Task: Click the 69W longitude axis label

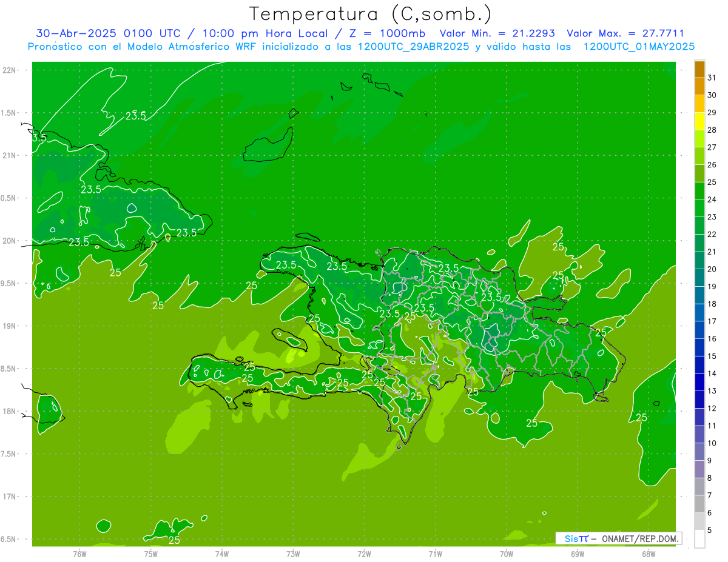Action: tap(578, 554)
